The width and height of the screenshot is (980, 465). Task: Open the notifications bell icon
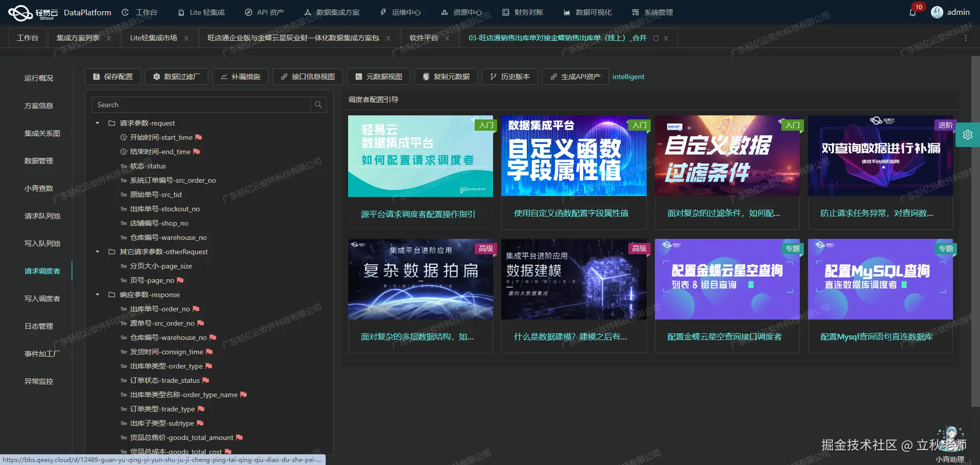pyautogui.click(x=913, y=12)
